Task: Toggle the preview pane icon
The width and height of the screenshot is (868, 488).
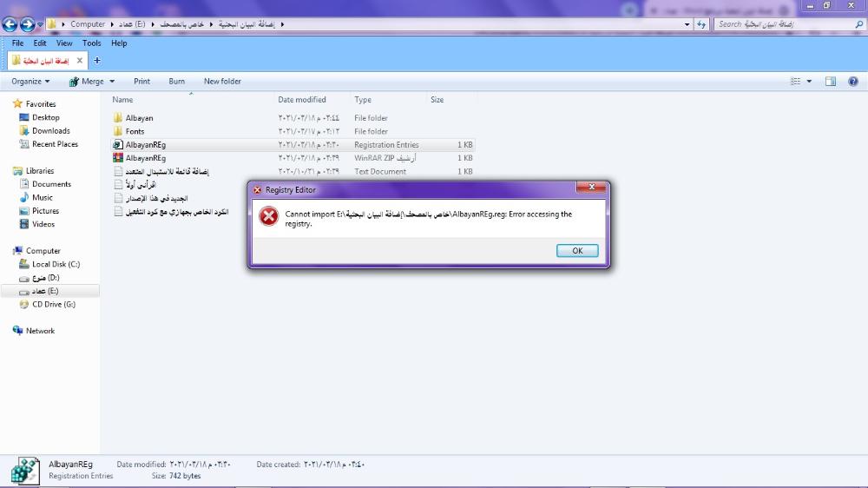Action: (x=831, y=81)
